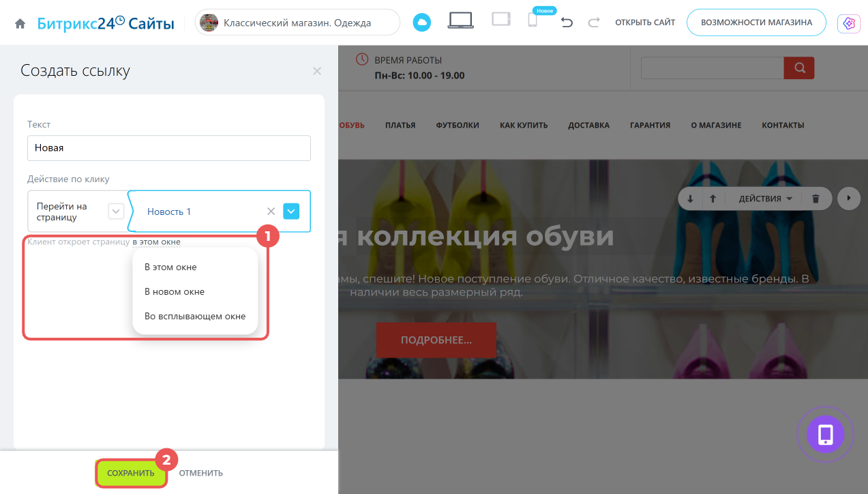Screen dimensions: 868x494
Task: Go to home via house icon
Action: click(x=20, y=23)
